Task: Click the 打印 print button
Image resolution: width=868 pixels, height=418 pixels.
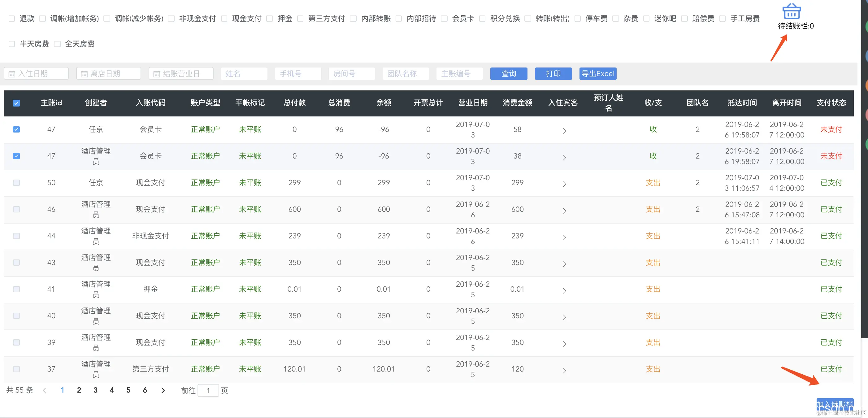Action: (553, 73)
